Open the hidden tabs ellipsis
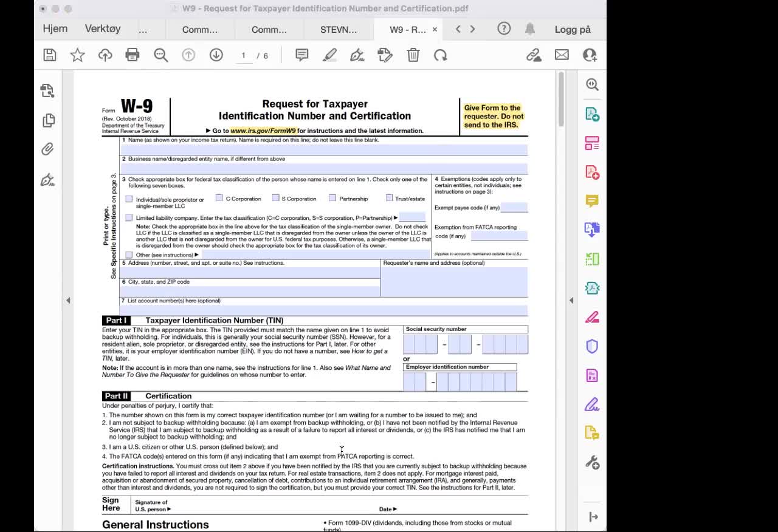This screenshot has height=532, width=778. click(143, 29)
